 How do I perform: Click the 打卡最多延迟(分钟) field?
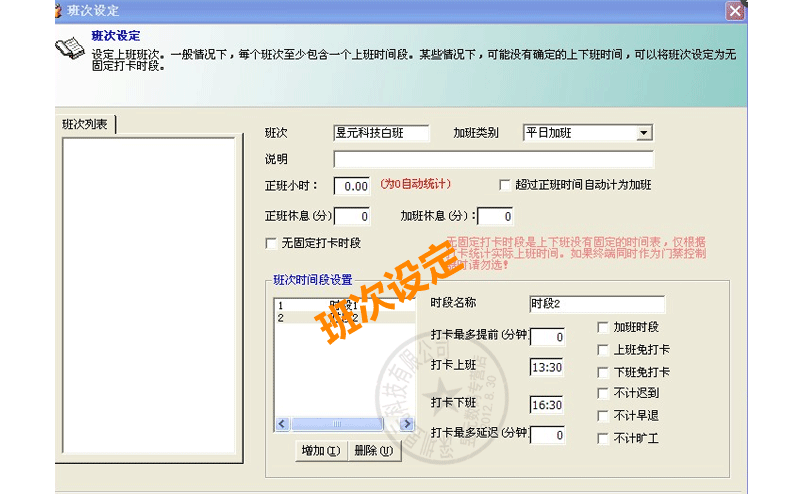pyautogui.click(x=547, y=435)
